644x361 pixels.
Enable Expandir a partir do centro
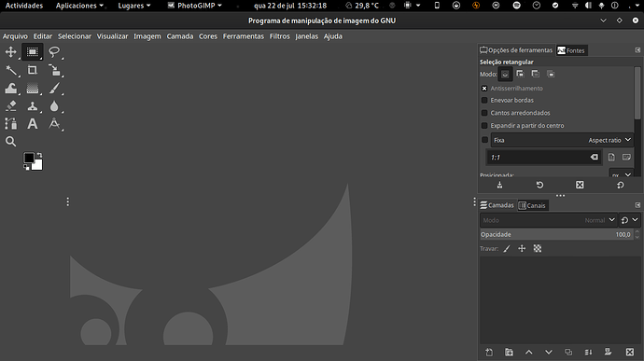[484, 125]
